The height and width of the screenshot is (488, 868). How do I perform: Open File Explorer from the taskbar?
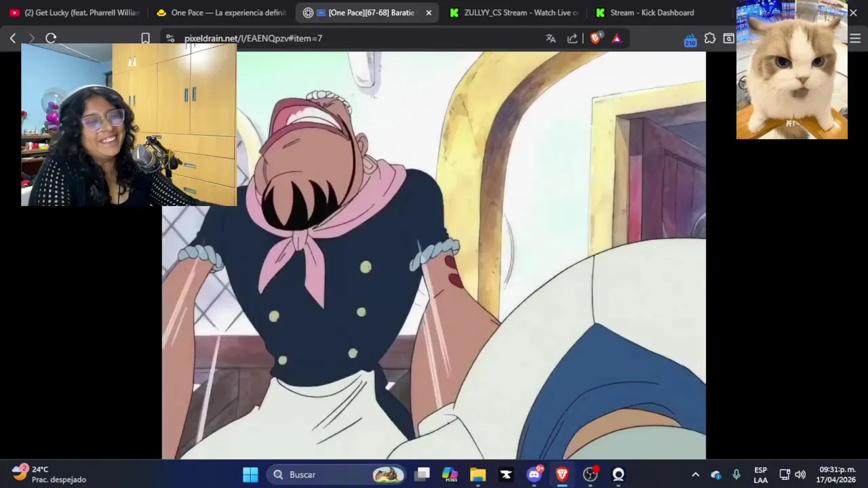coord(478,474)
